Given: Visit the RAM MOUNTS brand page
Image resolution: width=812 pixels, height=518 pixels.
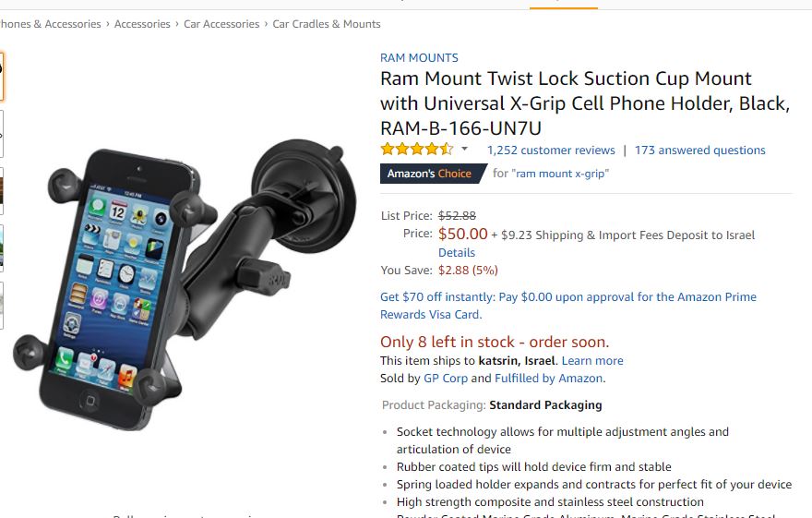Looking at the screenshot, I should (419, 57).
